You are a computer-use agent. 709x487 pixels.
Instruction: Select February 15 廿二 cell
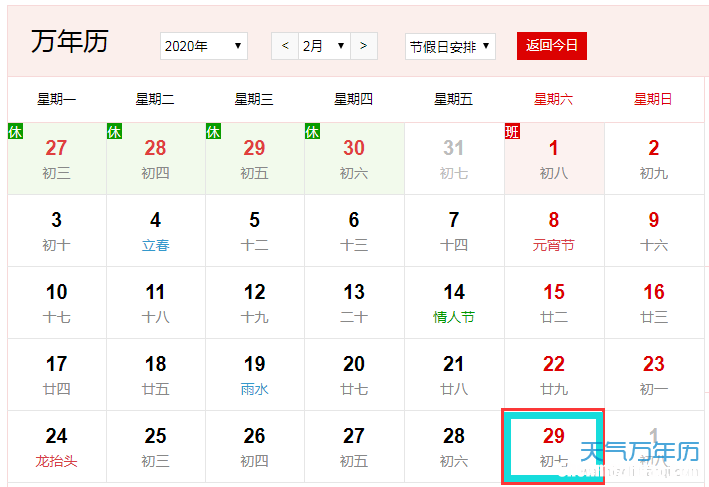tap(554, 303)
